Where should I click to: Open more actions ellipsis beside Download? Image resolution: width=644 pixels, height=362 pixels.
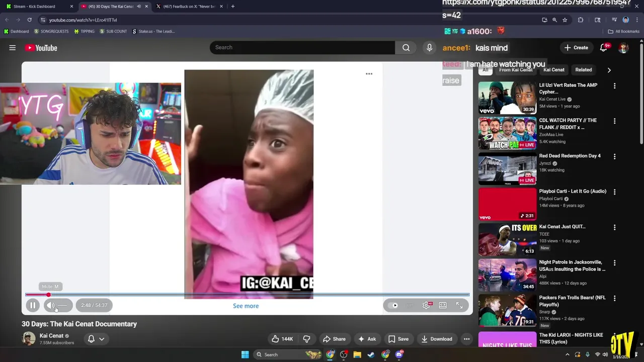pyautogui.click(x=466, y=339)
